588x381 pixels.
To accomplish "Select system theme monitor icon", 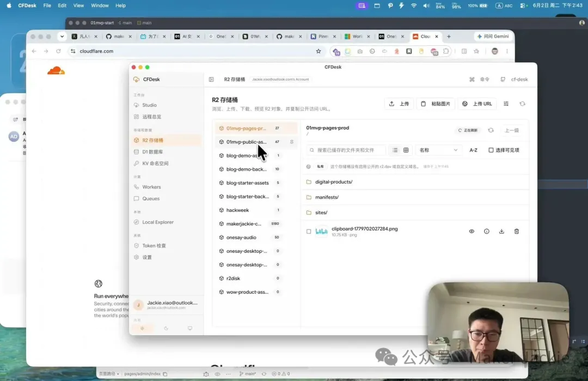I will pyautogui.click(x=190, y=329).
